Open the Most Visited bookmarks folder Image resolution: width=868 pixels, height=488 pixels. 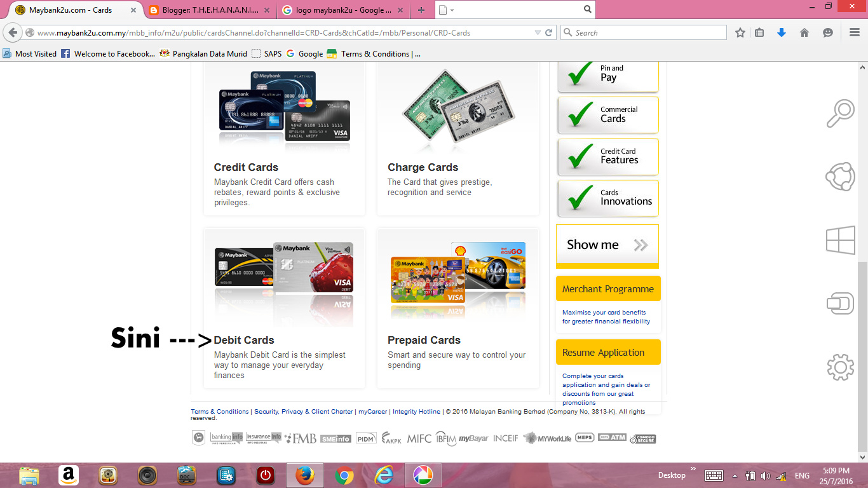click(x=30, y=53)
